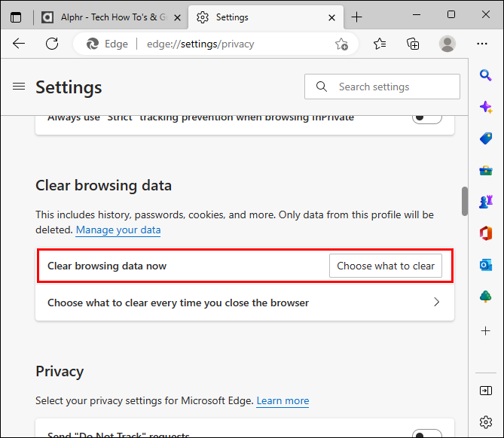Open the Tools briefcase icon in sidebar
This screenshot has height=438, width=504.
pos(486,171)
